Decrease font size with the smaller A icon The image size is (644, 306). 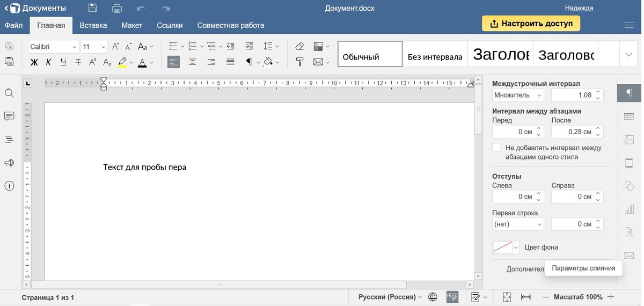click(128, 47)
